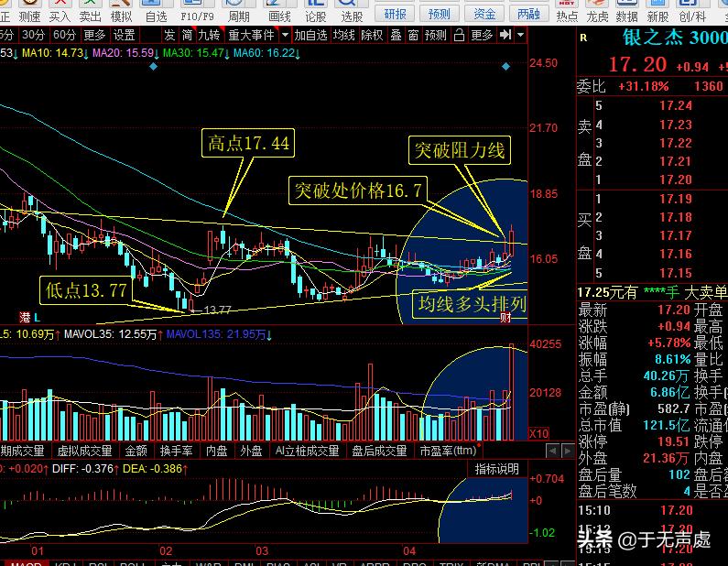Click the right blue diamond event marker
Image resolution: width=728 pixels, height=566 pixels.
click(506, 66)
